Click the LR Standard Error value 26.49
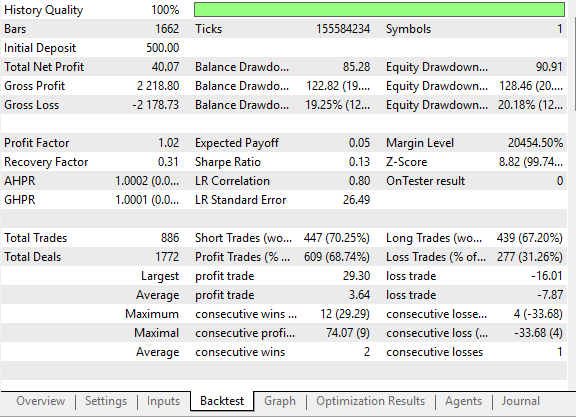Image resolution: width=576 pixels, height=417 pixels. pyautogui.click(x=356, y=200)
